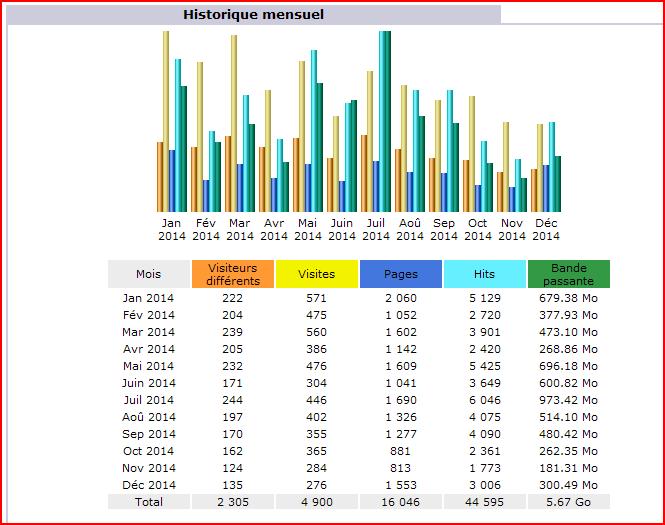Click the 'Avr 2014' chart axis label

pos(274,229)
